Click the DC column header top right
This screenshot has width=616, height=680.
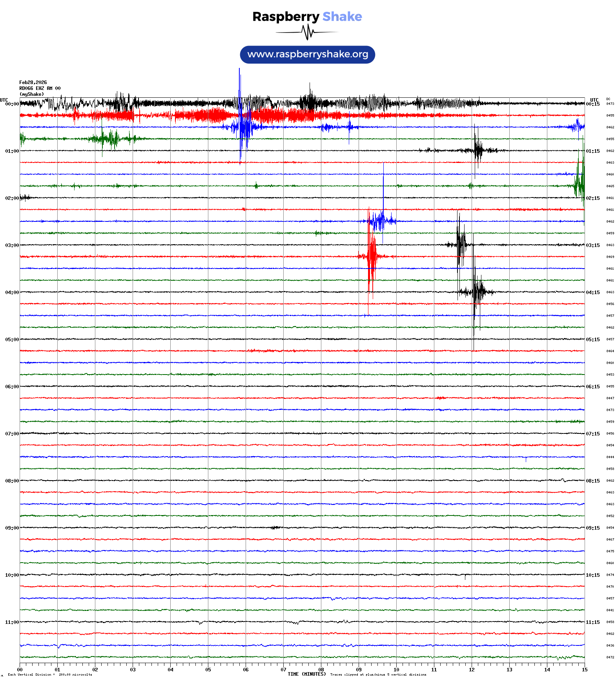[608, 99]
